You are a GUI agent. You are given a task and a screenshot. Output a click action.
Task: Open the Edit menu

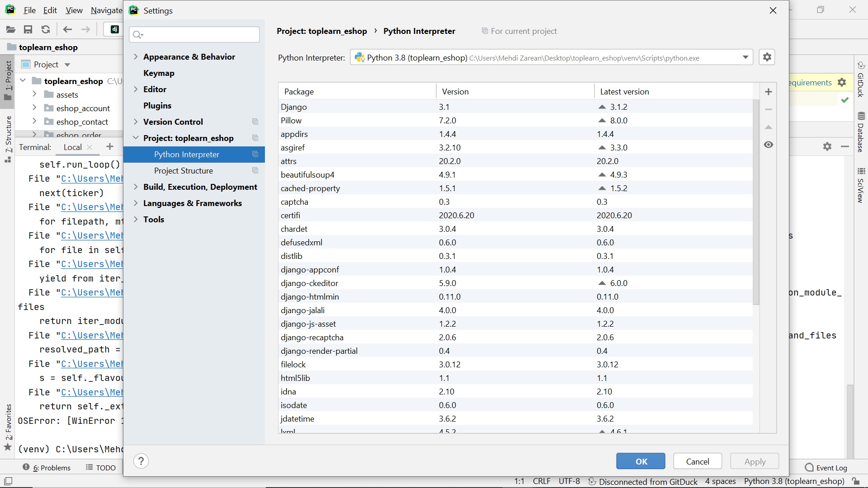pos(50,10)
